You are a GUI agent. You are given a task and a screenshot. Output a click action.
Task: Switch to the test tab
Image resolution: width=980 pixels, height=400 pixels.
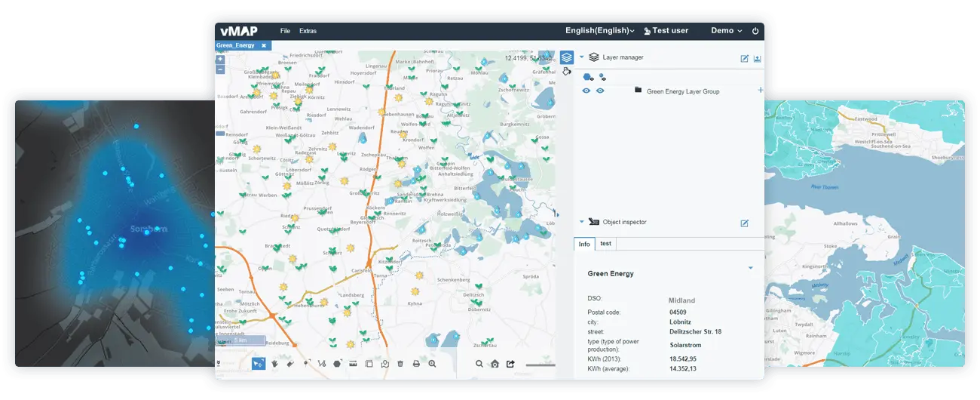pyautogui.click(x=605, y=244)
